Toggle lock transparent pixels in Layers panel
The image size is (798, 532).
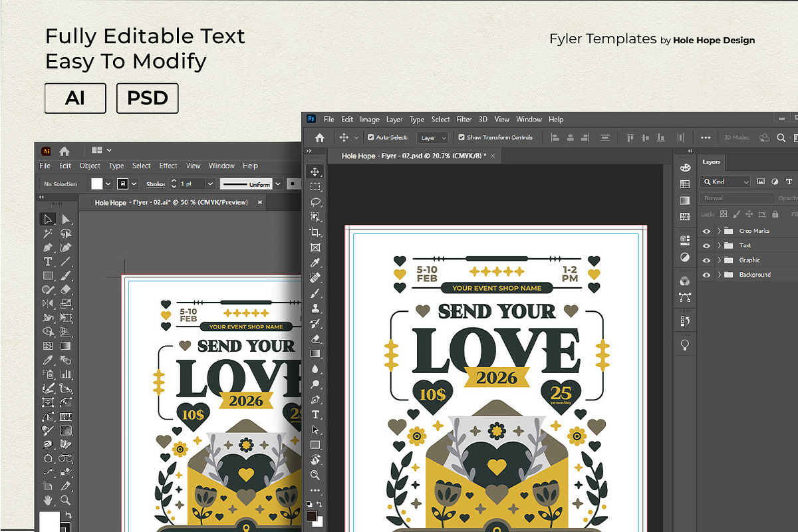click(722, 214)
